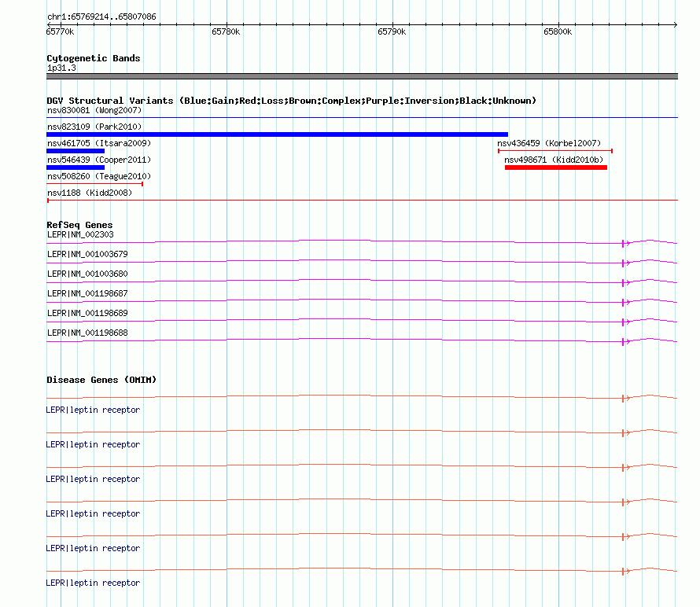
Task: Open variant nsv436459 (Korbel2007) label
Action: [x=549, y=143]
